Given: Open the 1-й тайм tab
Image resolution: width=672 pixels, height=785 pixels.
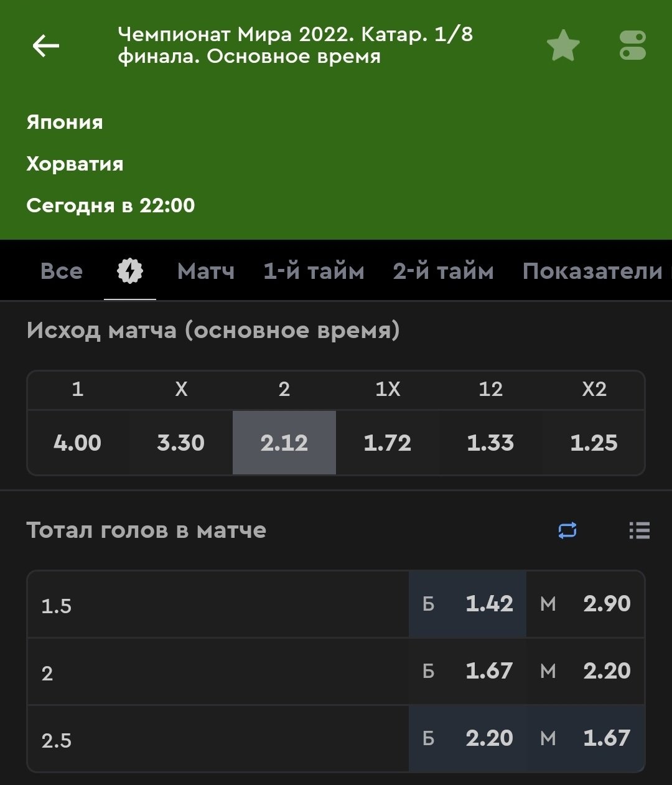Looking at the screenshot, I should [314, 271].
